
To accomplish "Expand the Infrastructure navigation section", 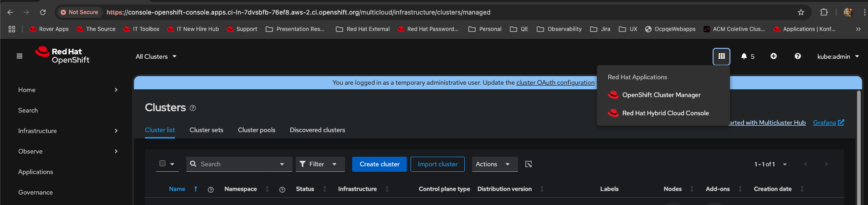I will point(68,131).
